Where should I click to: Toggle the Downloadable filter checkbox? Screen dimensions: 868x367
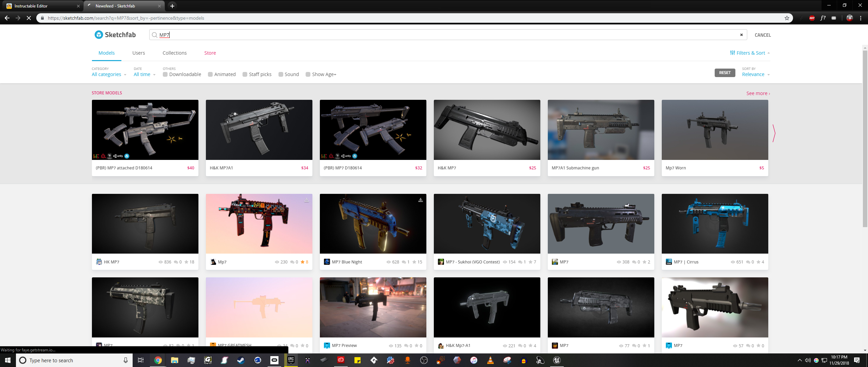point(165,74)
